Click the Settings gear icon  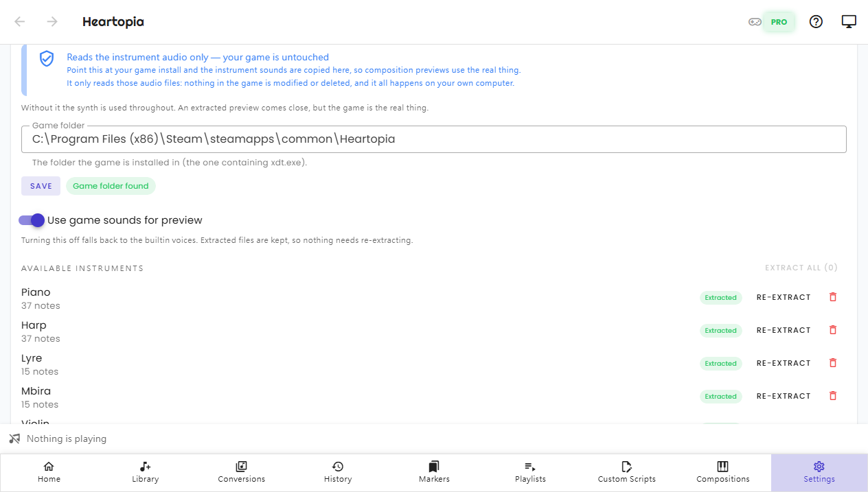pyautogui.click(x=819, y=467)
